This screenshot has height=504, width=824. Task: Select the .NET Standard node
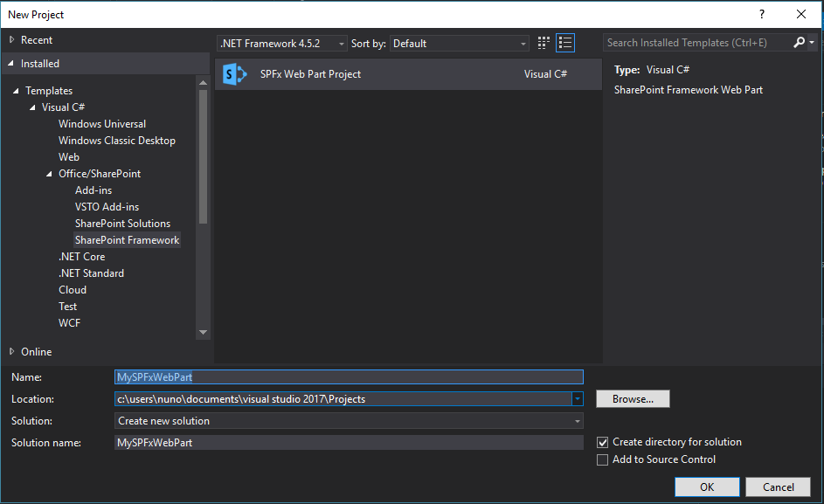coord(92,273)
